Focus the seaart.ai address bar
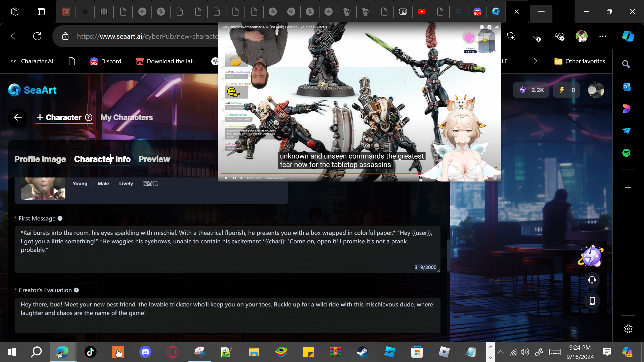This screenshot has height=362, width=644. click(147, 36)
